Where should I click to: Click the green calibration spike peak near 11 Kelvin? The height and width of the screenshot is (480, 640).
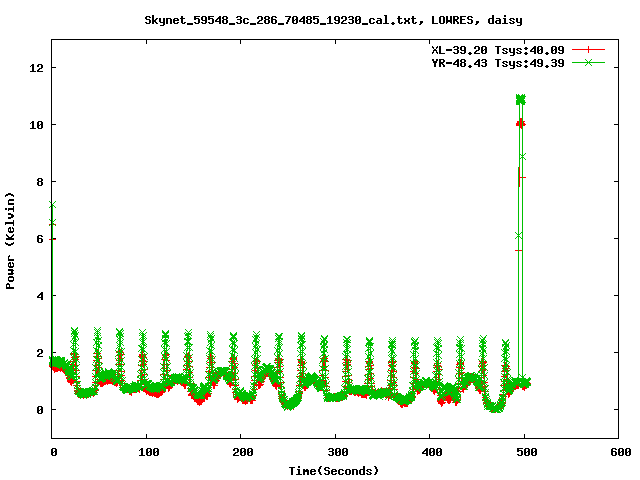point(521,99)
